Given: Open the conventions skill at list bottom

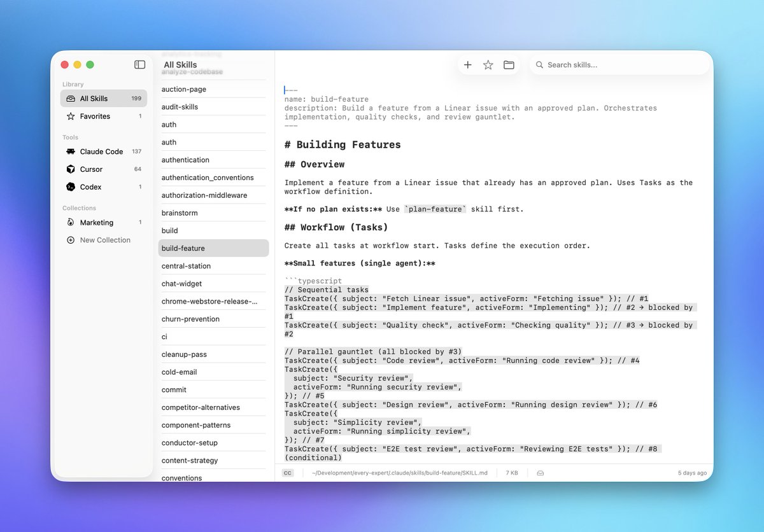Looking at the screenshot, I should 213,477.
